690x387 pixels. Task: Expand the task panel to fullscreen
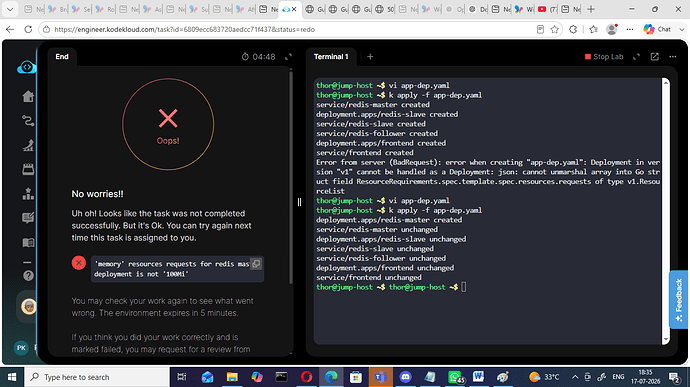[288, 57]
